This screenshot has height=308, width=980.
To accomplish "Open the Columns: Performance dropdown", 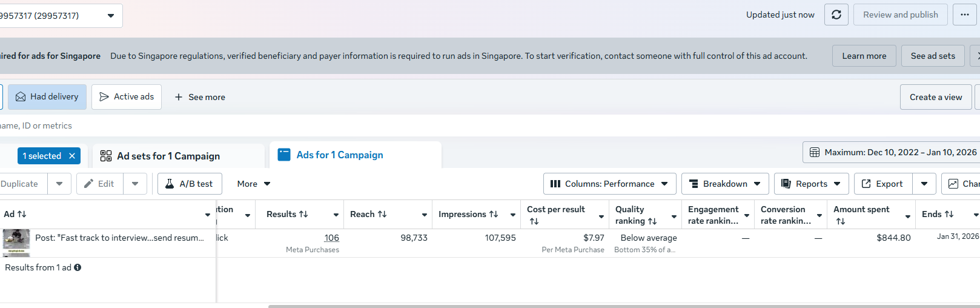I will [x=610, y=184].
